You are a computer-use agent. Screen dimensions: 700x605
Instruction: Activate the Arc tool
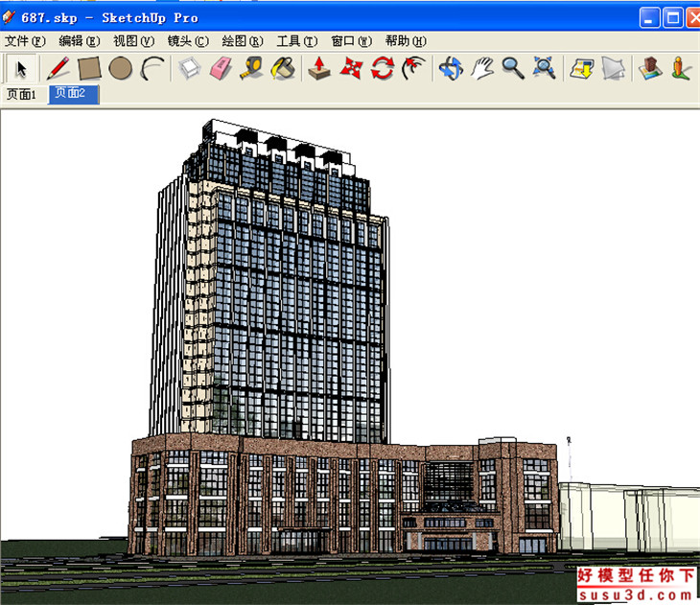152,68
